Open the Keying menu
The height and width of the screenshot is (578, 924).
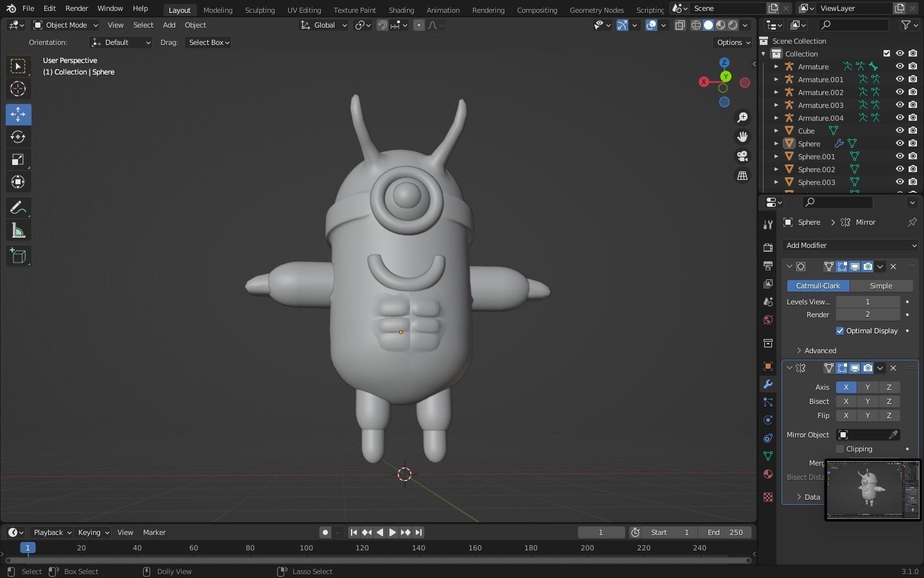pyautogui.click(x=93, y=532)
